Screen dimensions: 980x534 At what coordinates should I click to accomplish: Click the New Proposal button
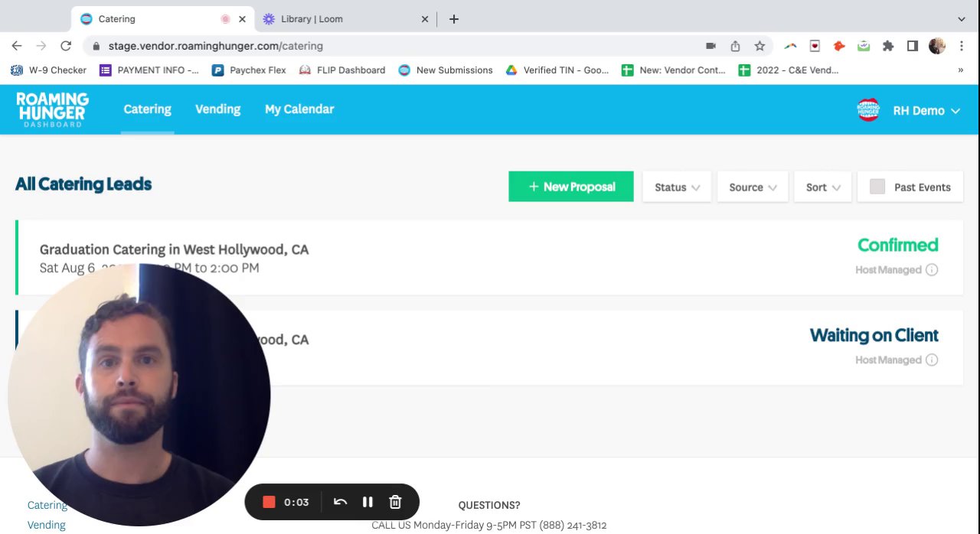point(571,187)
